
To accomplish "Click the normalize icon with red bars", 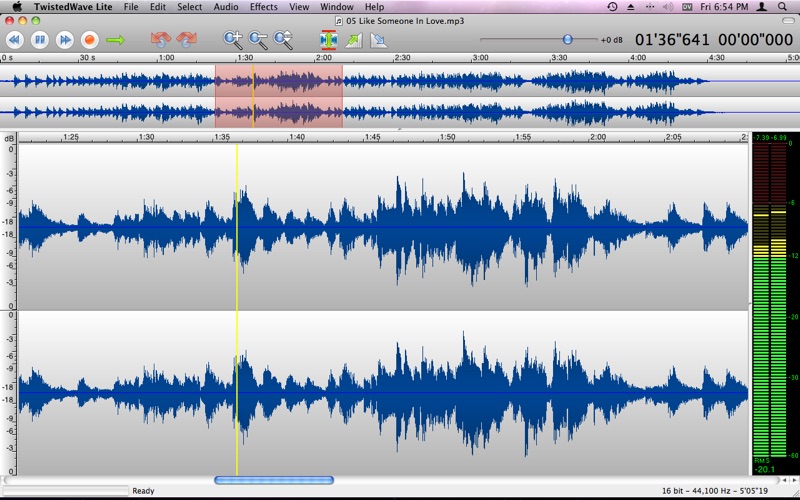I will click(328, 40).
